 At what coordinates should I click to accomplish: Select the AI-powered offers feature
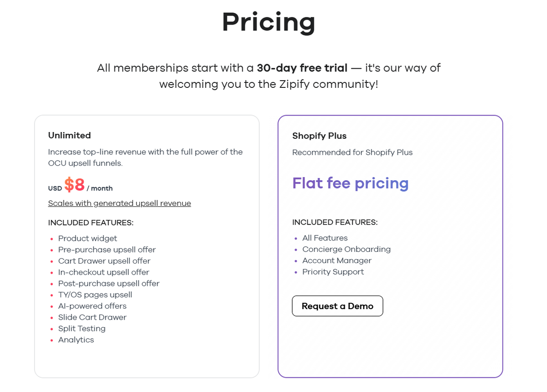[x=92, y=306]
